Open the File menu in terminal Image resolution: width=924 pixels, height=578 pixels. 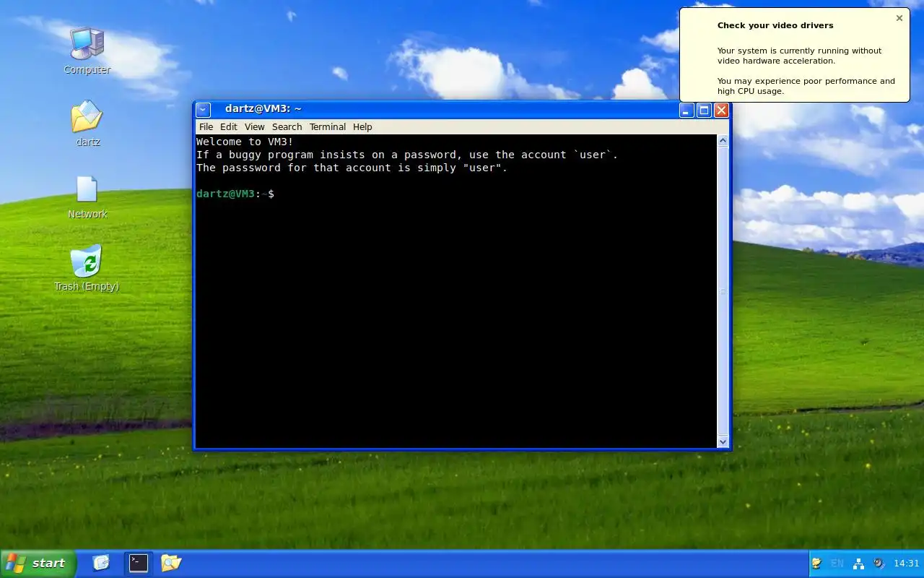[206, 126]
